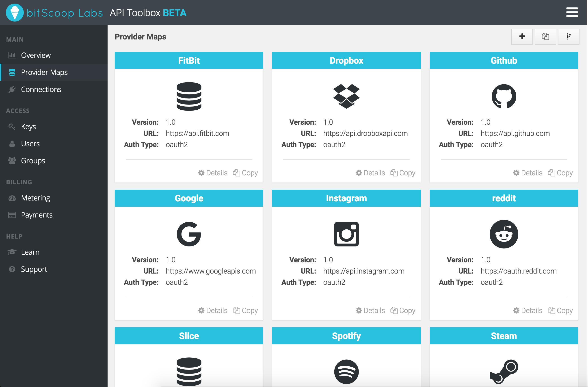Click the Github octocat icon
588x387 pixels.
(504, 96)
